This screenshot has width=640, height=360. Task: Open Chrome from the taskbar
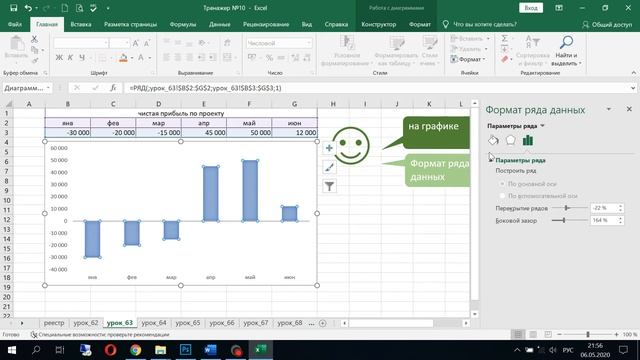click(x=136, y=350)
